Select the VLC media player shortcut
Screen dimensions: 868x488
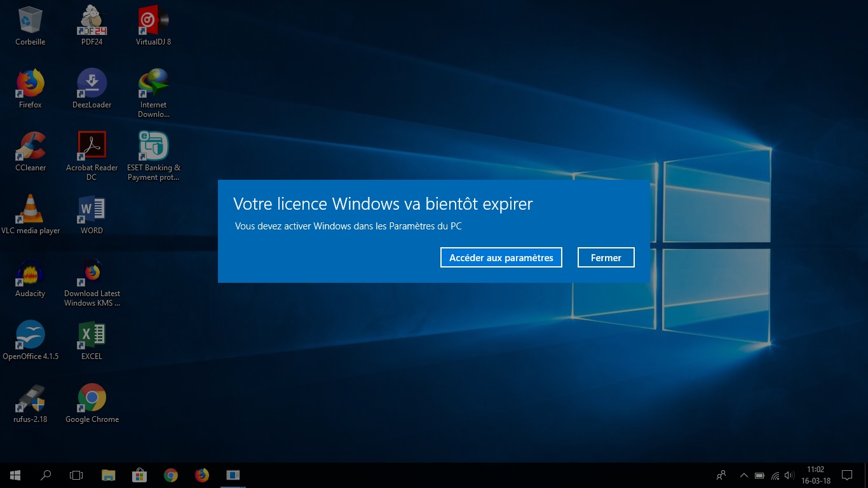30,214
